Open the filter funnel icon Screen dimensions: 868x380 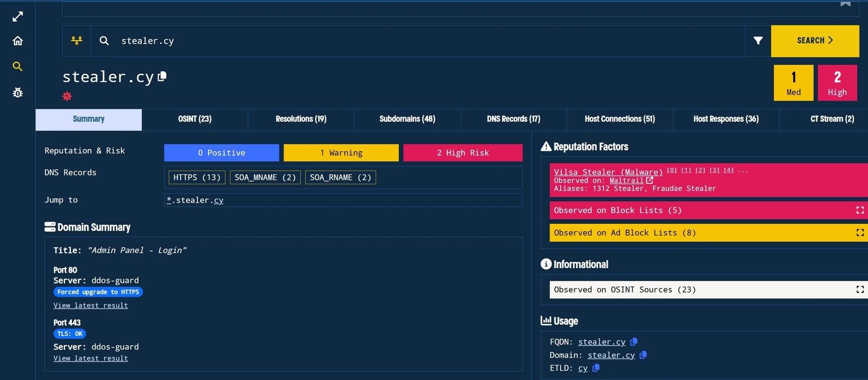pos(758,41)
